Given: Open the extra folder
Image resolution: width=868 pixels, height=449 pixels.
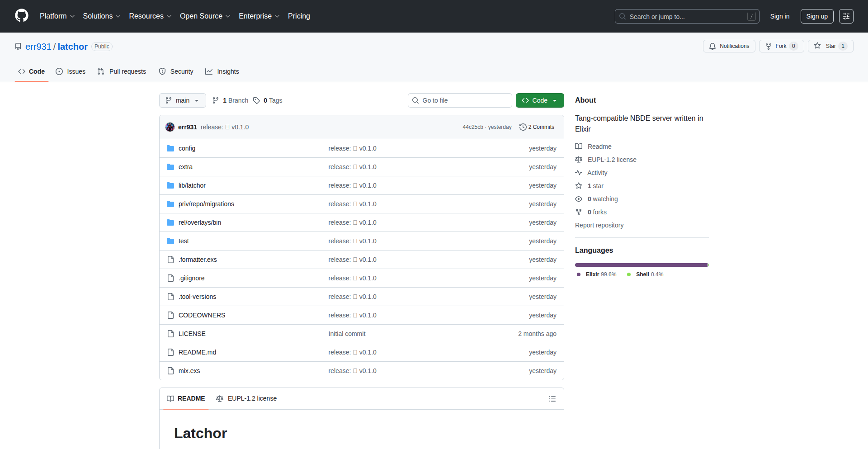Looking at the screenshot, I should point(185,167).
